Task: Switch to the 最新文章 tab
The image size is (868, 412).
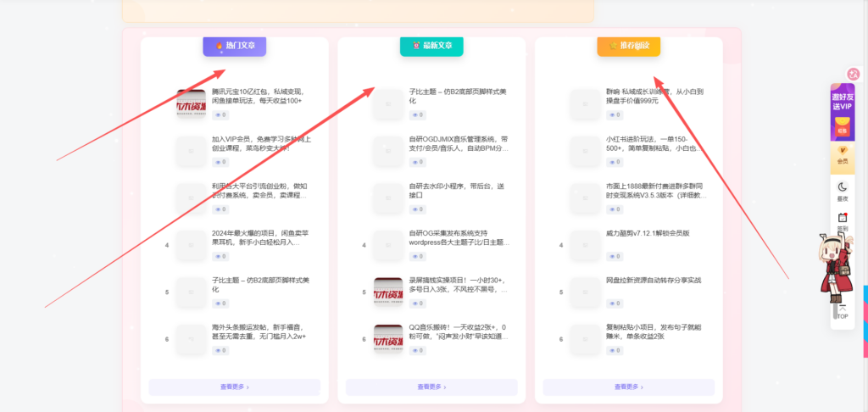Action: coord(431,46)
